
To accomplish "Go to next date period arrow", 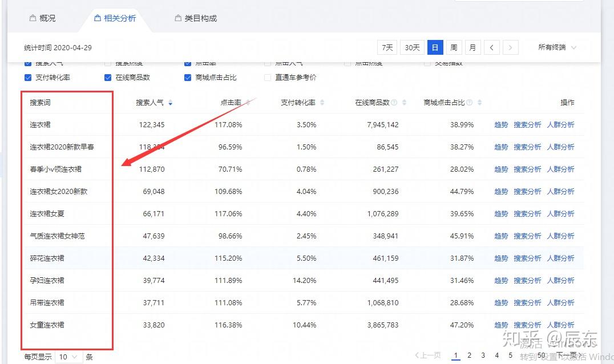I will (x=510, y=47).
